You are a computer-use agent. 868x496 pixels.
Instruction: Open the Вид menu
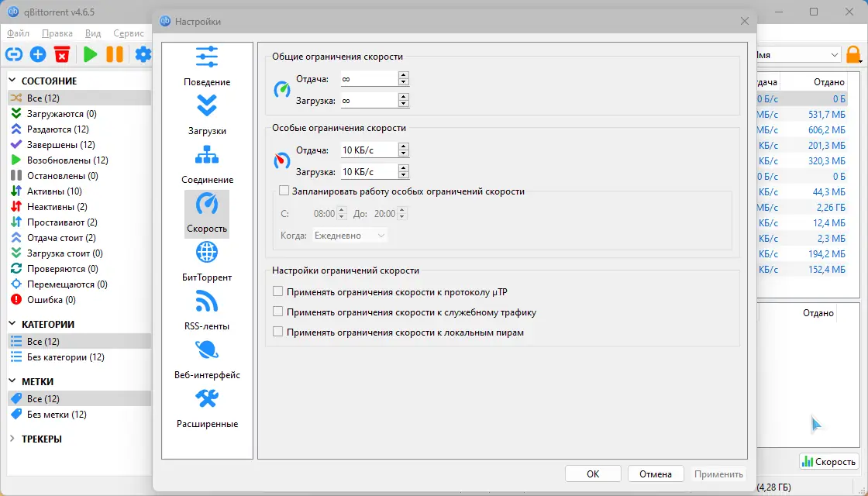(92, 33)
